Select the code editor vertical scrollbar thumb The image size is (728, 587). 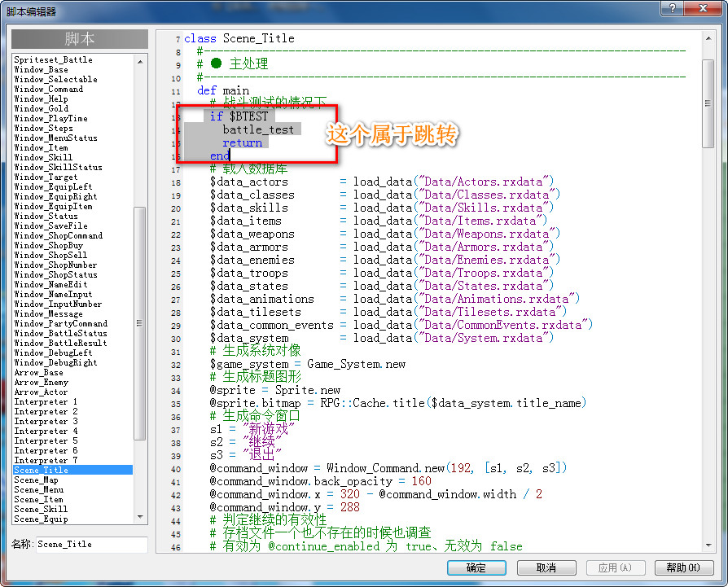(x=708, y=103)
